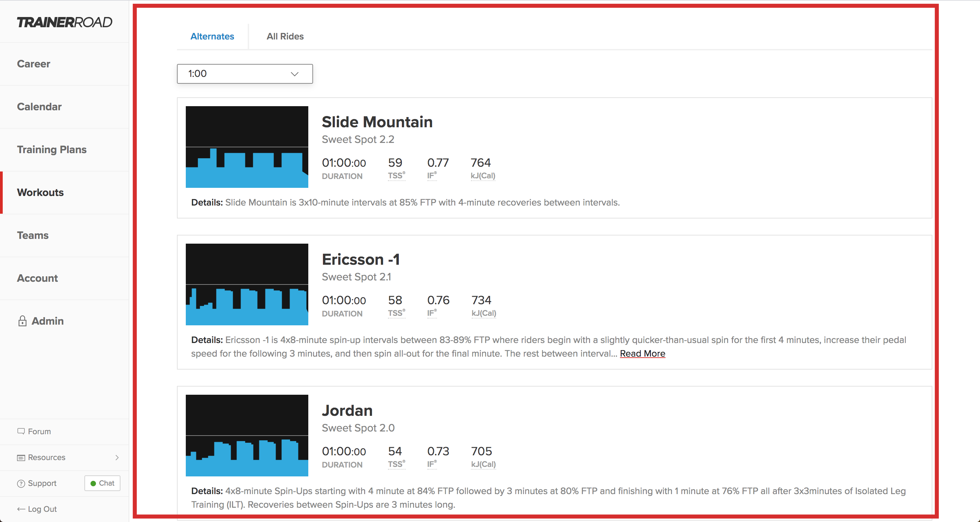980x522 pixels.
Task: Start a Chat with support
Action: tap(102, 483)
